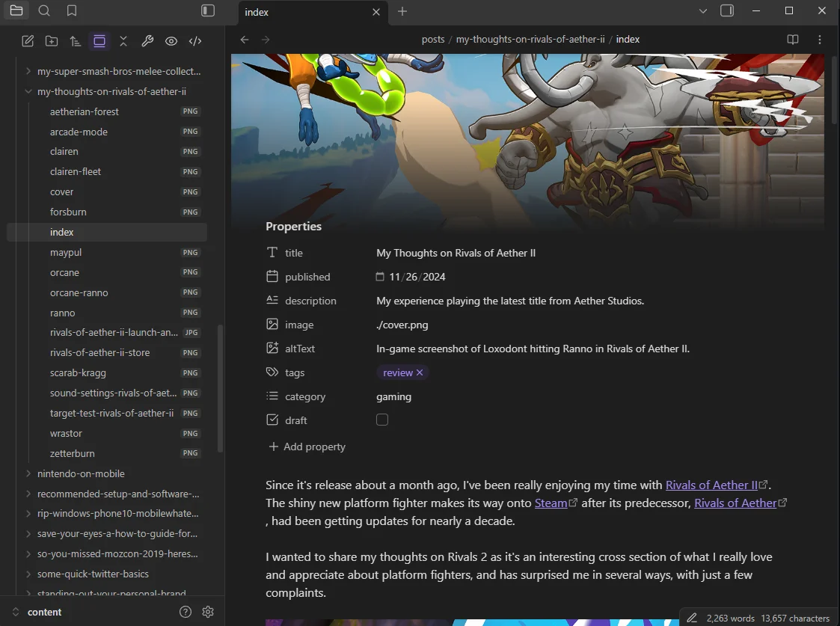The height and width of the screenshot is (626, 840).
Task: Open a new tab with the plus
Action: pyautogui.click(x=402, y=12)
